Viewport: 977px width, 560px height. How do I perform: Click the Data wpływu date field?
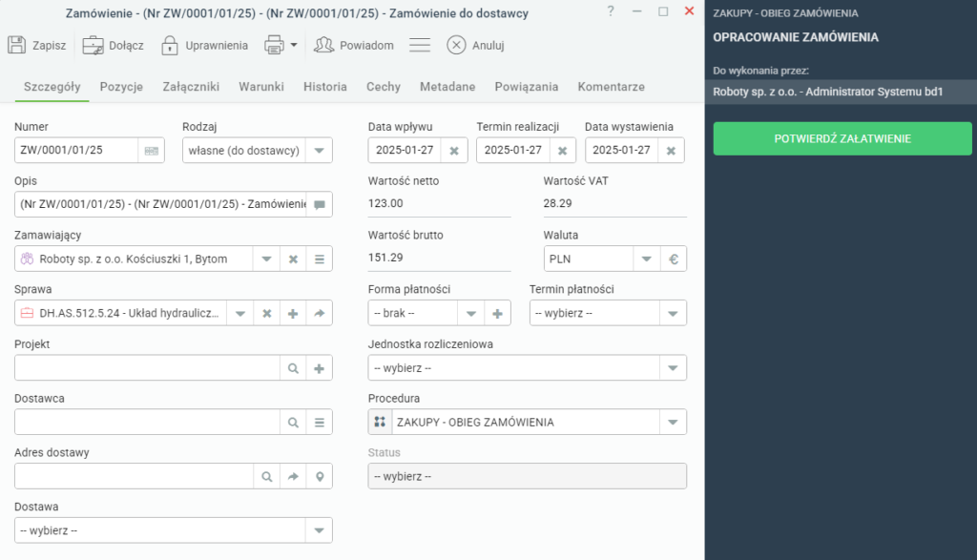coord(405,151)
